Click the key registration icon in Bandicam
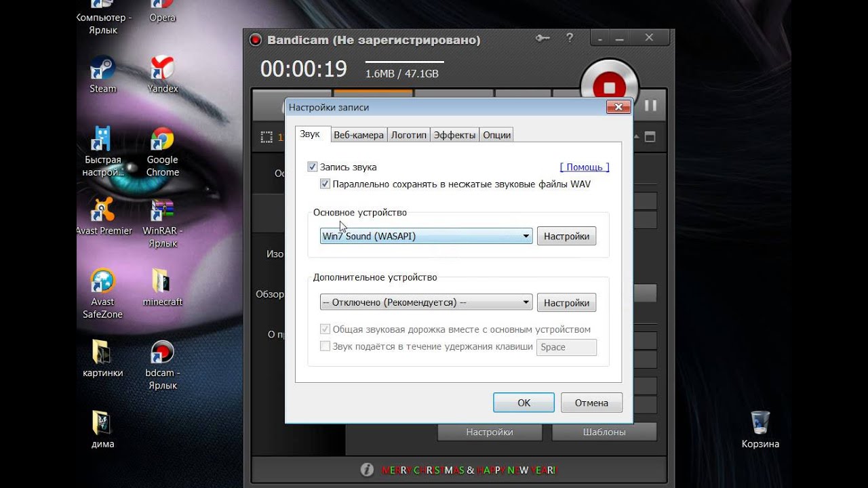Viewport: 868px width, 488px height. click(542, 39)
